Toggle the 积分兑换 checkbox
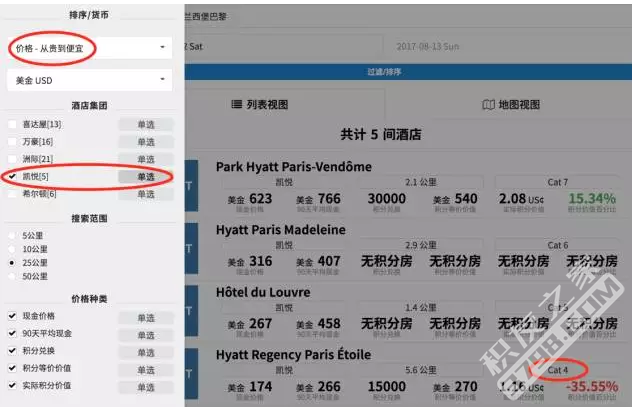Viewport: 632px width, 408px height. click(x=12, y=350)
